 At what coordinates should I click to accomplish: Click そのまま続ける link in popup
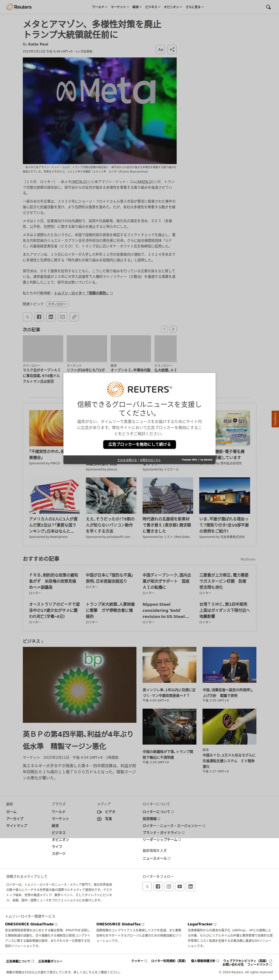click(127, 460)
